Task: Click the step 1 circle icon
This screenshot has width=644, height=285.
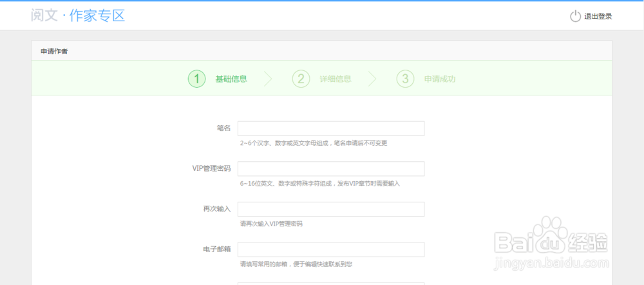Action: click(196, 79)
